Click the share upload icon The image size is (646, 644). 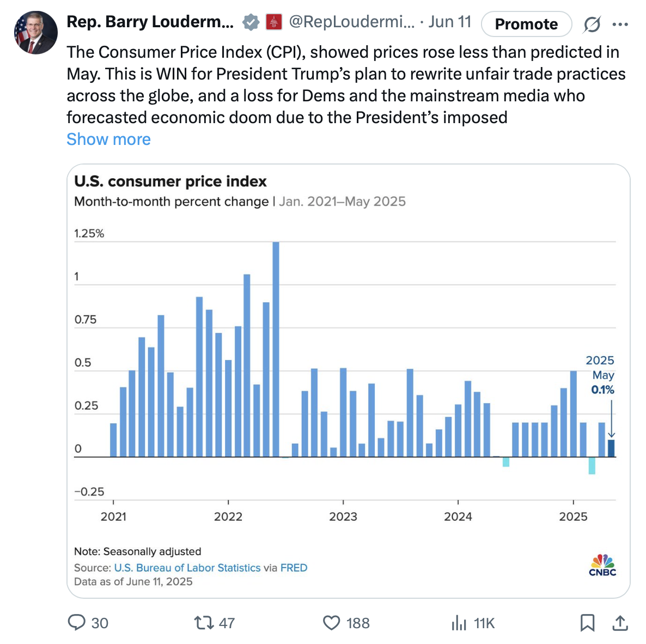pyautogui.click(x=620, y=622)
